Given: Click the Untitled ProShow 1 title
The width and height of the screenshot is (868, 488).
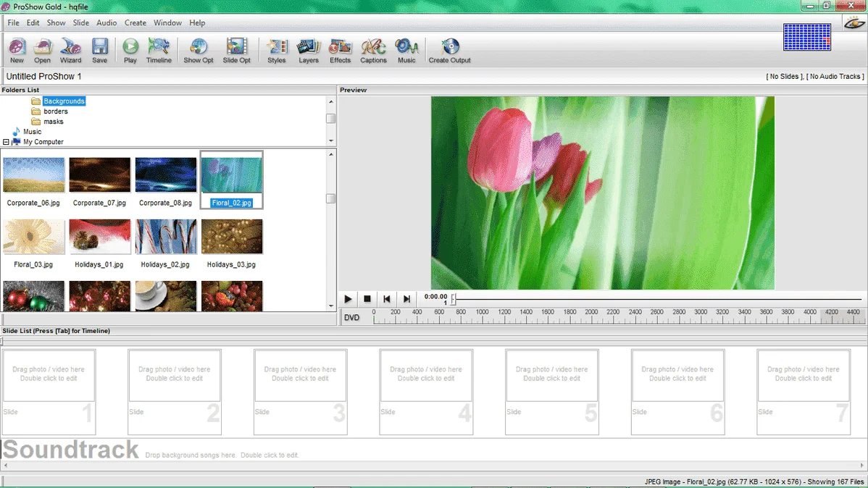Looking at the screenshot, I should click(43, 76).
